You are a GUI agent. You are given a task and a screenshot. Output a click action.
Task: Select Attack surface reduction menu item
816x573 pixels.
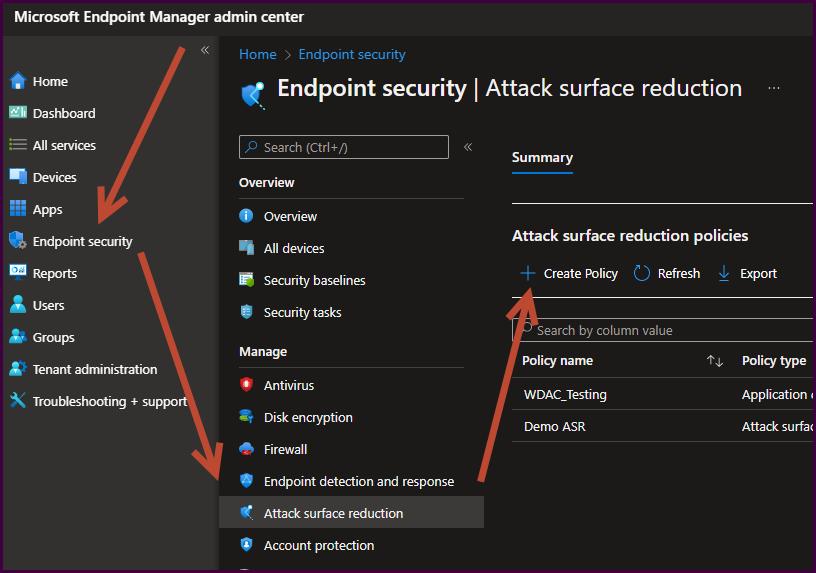click(x=333, y=513)
